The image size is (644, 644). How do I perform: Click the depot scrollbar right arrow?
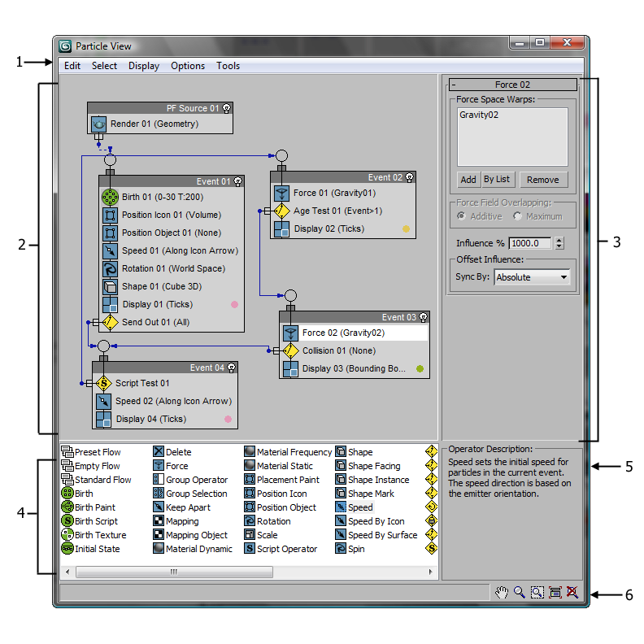pos(430,572)
